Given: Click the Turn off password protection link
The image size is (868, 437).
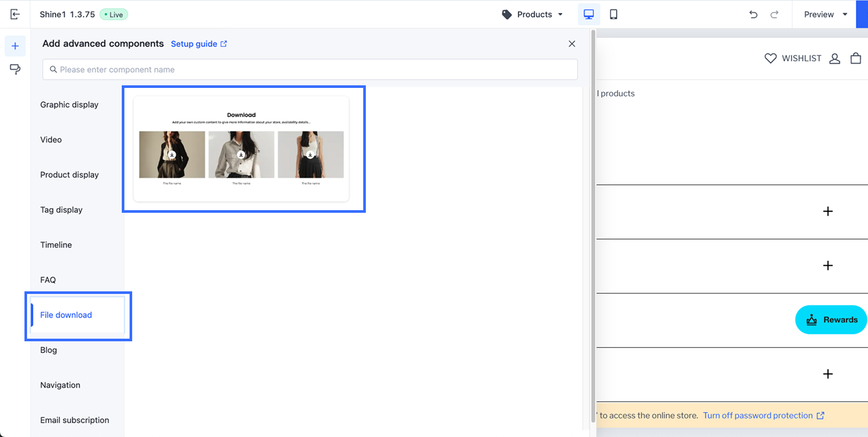Looking at the screenshot, I should click(x=763, y=415).
